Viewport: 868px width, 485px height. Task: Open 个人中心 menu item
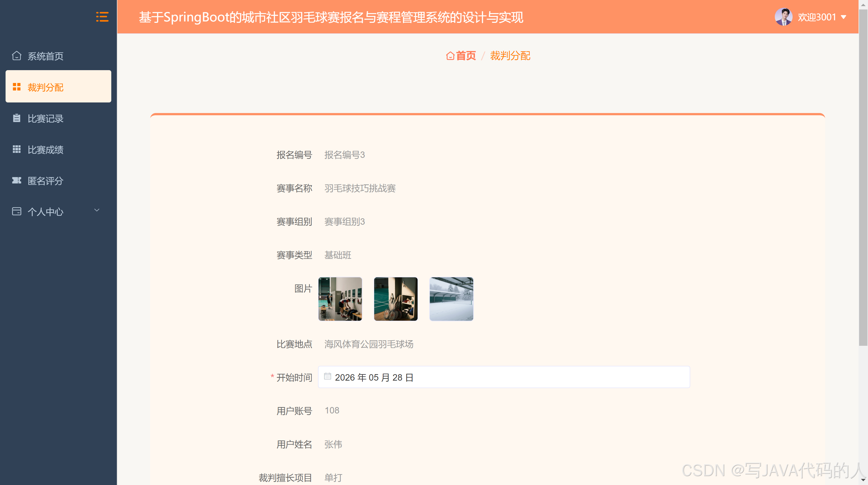pyautogui.click(x=58, y=212)
